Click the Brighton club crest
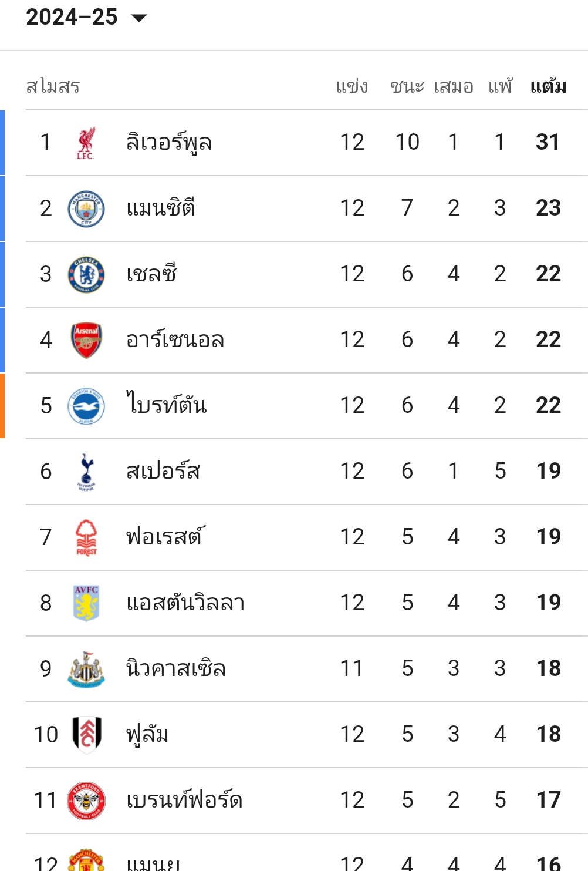The height and width of the screenshot is (871, 588). click(x=86, y=406)
